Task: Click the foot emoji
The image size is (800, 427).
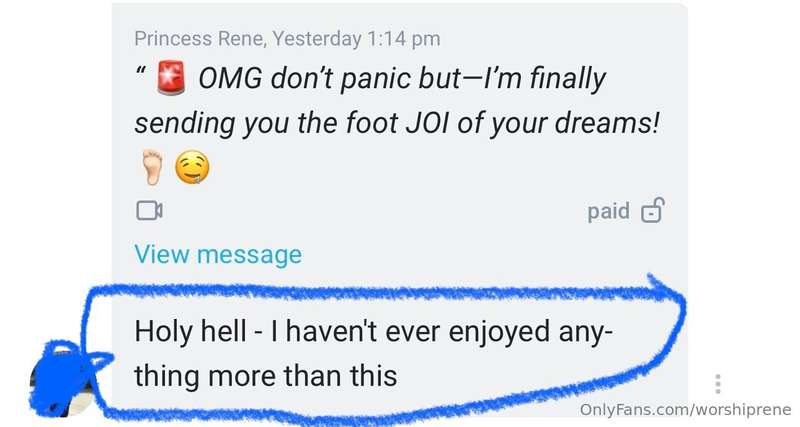Action: point(152,167)
